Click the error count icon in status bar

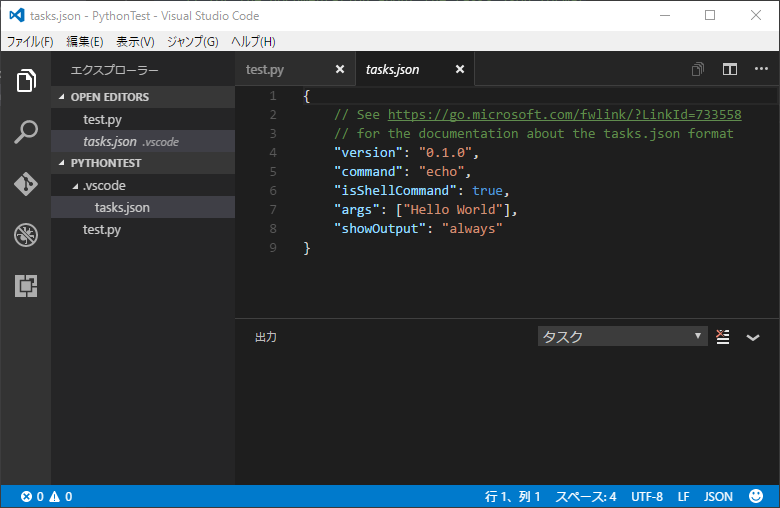tap(26, 497)
